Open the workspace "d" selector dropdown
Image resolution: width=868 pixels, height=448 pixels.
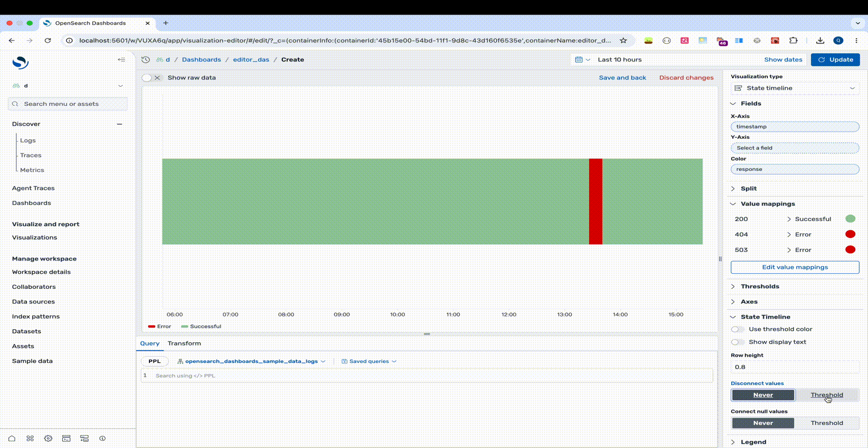click(68, 86)
